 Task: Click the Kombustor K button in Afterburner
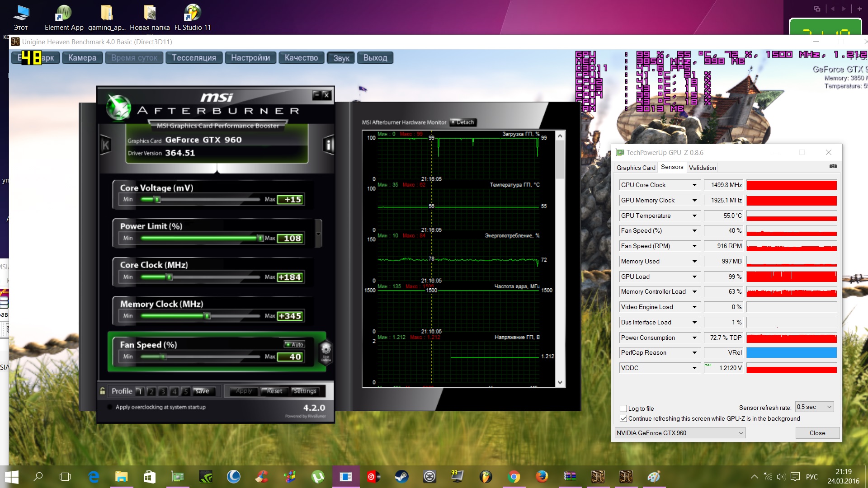point(105,145)
